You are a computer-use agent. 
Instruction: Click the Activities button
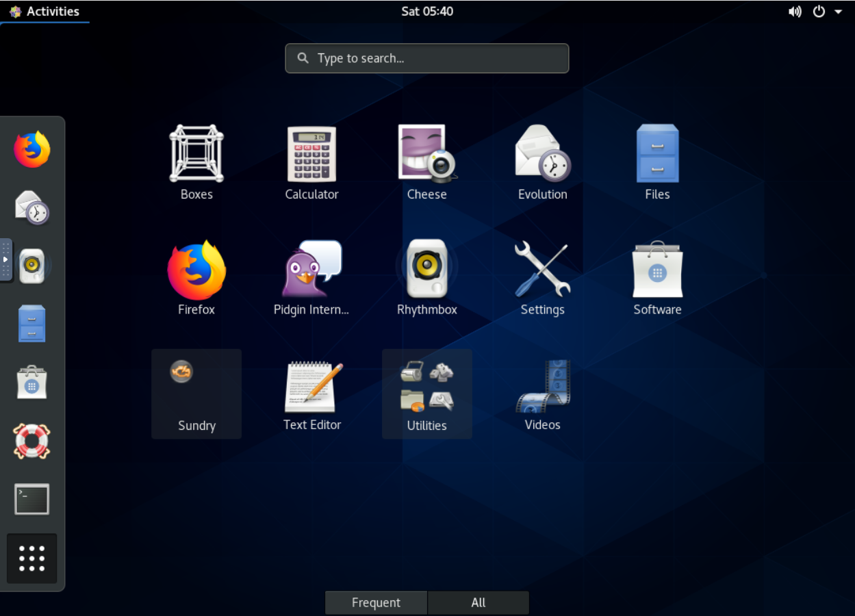(x=44, y=12)
